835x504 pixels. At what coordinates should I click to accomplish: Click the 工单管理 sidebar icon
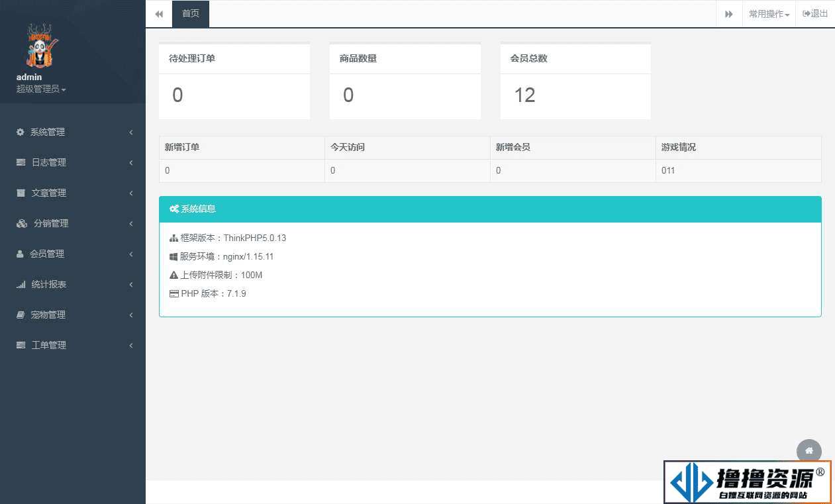[x=21, y=345]
